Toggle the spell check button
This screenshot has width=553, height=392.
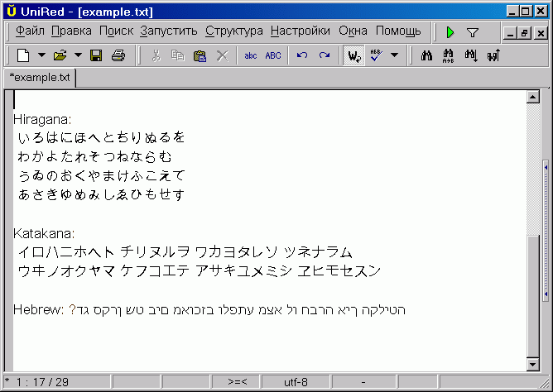tap(375, 56)
